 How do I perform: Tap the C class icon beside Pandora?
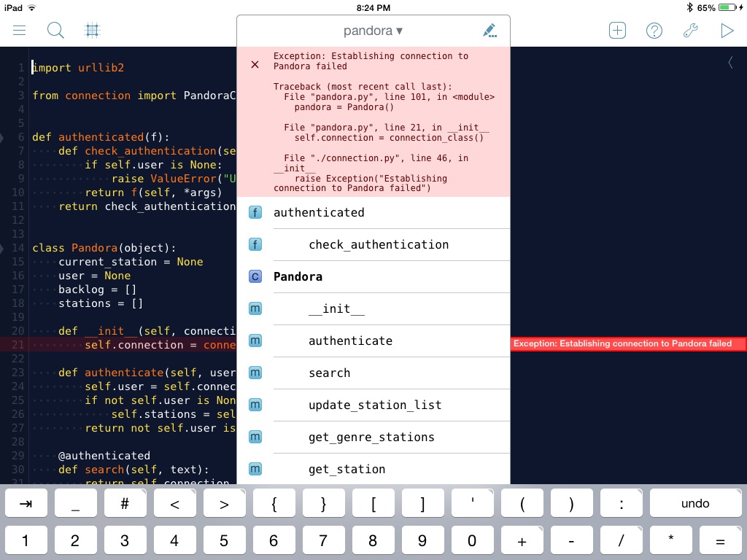(255, 276)
